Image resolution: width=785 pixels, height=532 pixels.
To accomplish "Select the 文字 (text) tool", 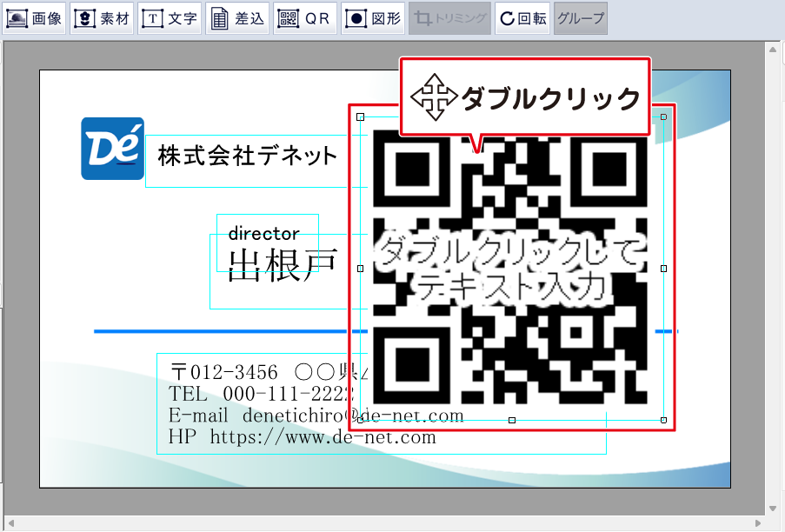I will pyautogui.click(x=170, y=18).
